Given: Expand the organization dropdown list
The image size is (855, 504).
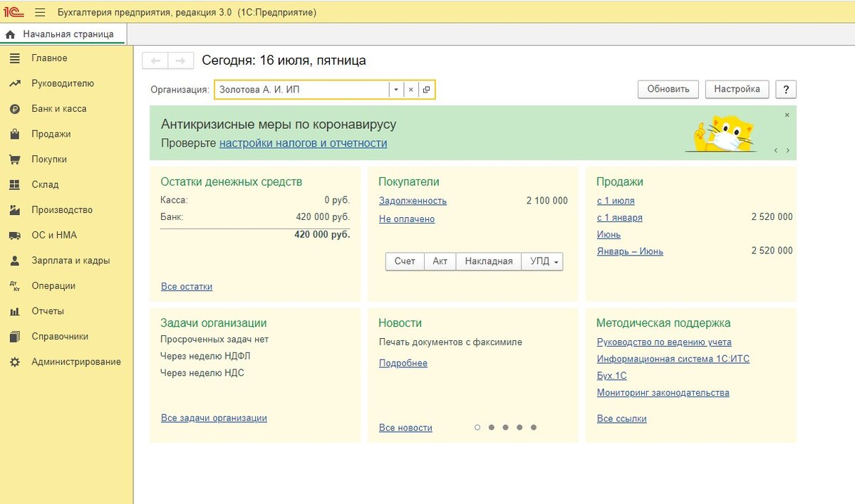Looking at the screenshot, I should pos(396,90).
